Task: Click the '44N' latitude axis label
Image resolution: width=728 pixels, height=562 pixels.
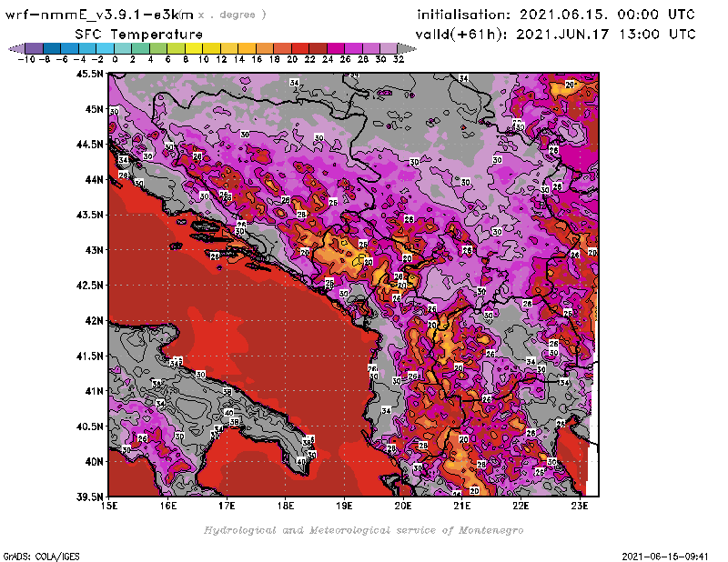Action: (95, 179)
